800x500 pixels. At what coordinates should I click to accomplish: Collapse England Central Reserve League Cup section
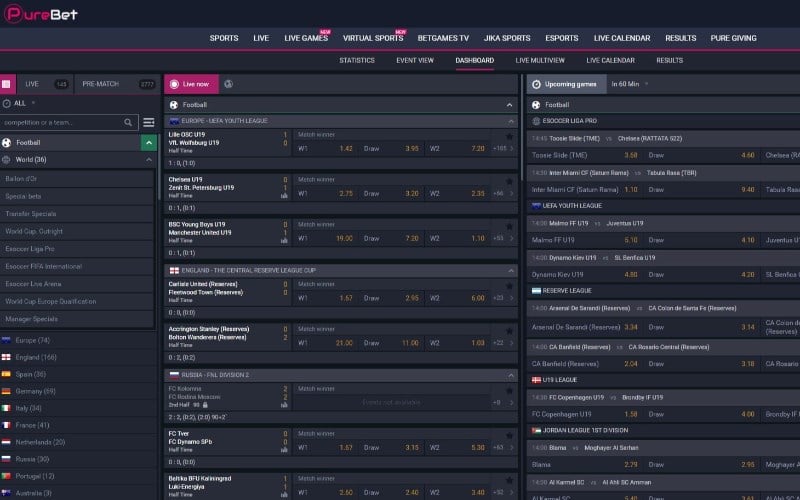[511, 270]
